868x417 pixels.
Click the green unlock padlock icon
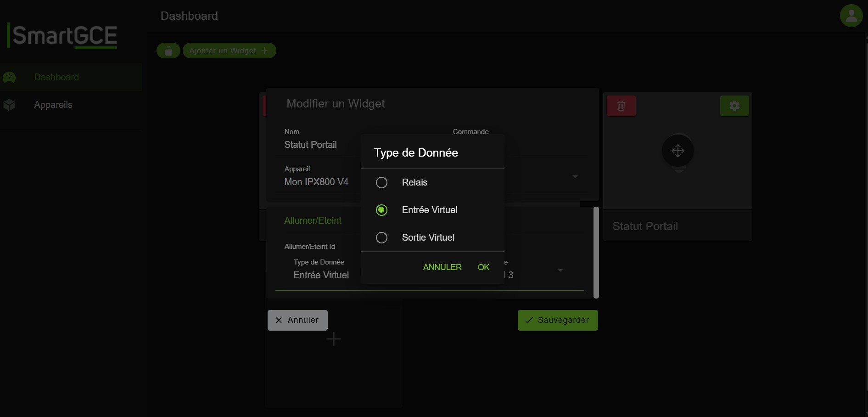coord(168,51)
